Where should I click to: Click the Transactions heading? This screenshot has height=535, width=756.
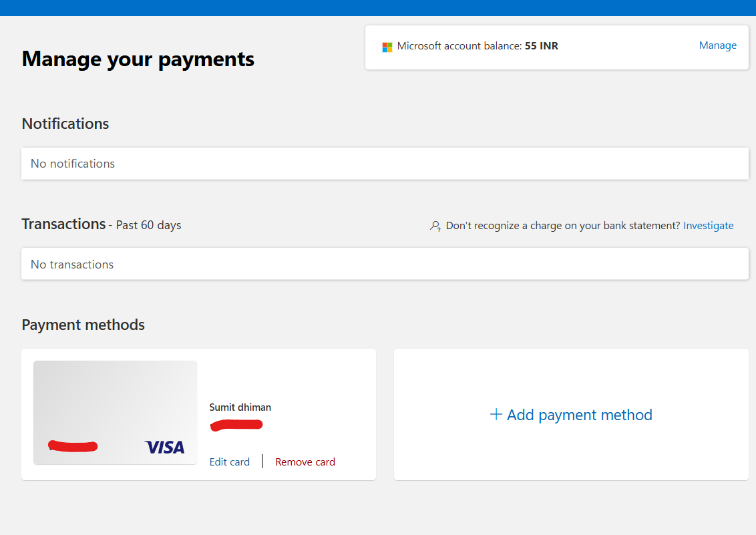coord(63,224)
